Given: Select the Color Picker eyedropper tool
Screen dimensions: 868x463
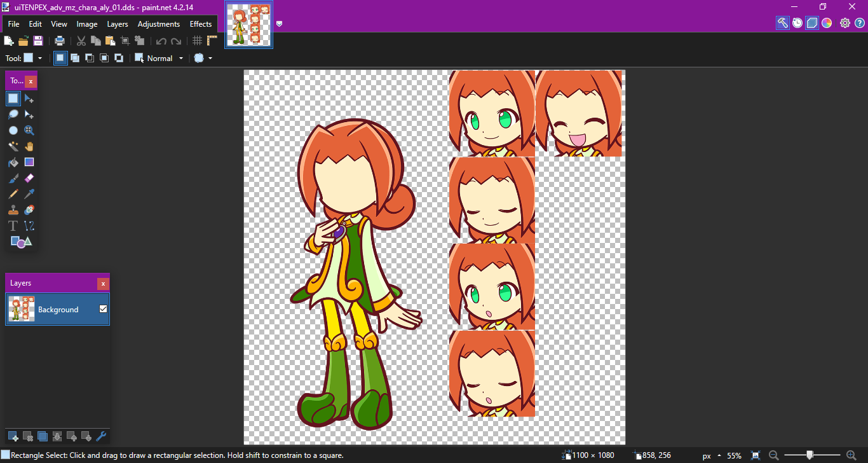Looking at the screenshot, I should [x=29, y=194].
